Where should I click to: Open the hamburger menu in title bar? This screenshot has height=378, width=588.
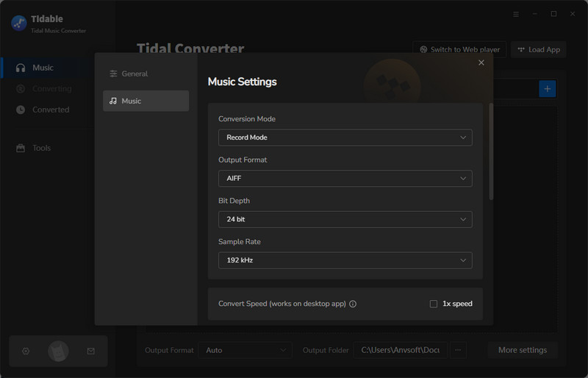[516, 14]
